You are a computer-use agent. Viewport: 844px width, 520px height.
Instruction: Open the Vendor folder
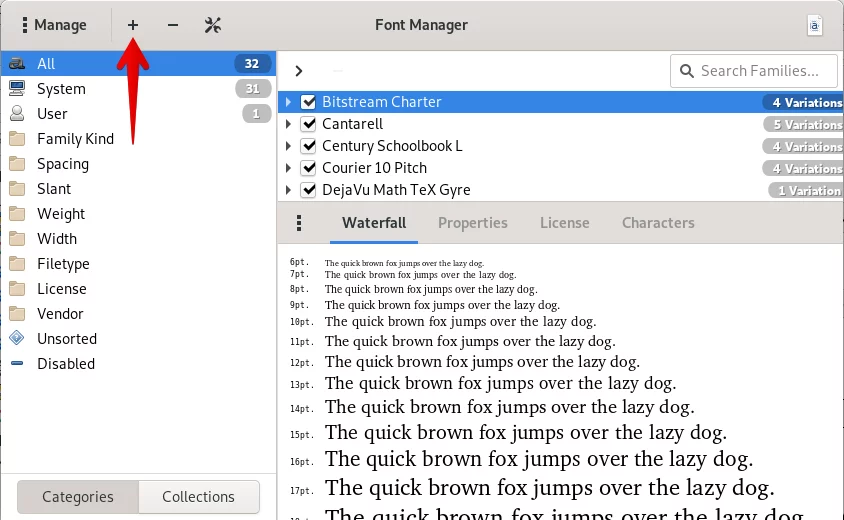138,314
